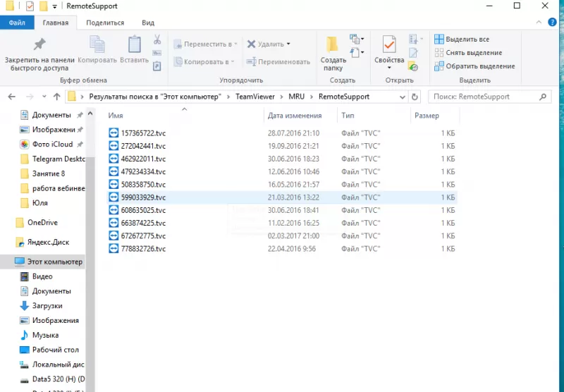Click TeamViewer icon of 672672775.tvc
564x392 pixels.
tap(114, 235)
